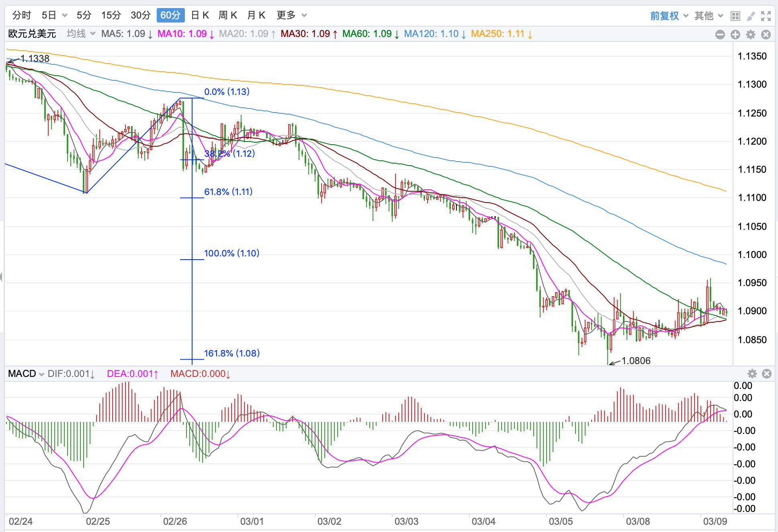778x532 pixels.
Task: Click the MA60 indicator label
Action: [x=371, y=34]
